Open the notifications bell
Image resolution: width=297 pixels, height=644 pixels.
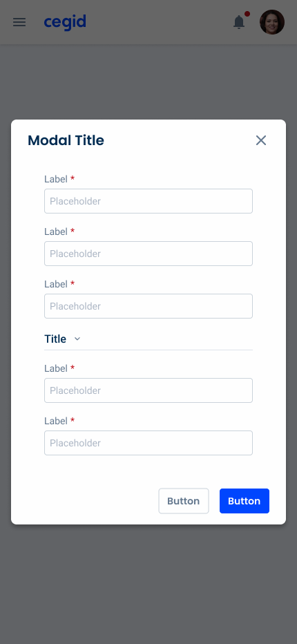pos(239,22)
